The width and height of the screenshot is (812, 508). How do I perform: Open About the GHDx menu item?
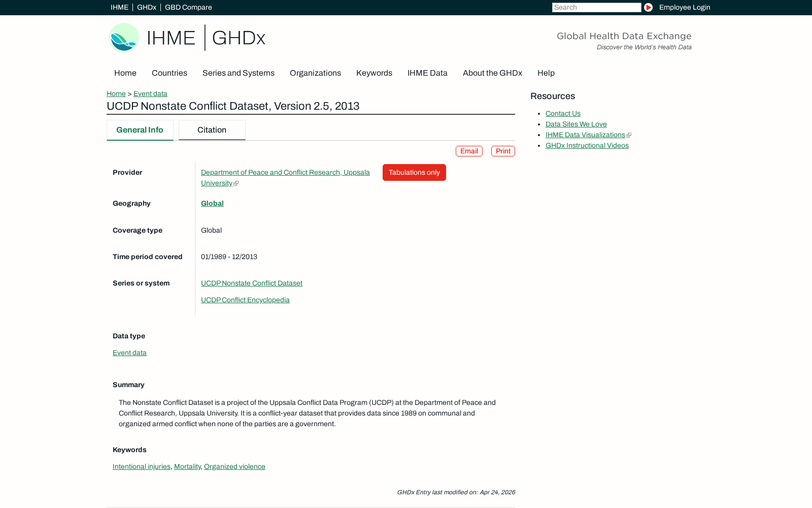(492, 73)
